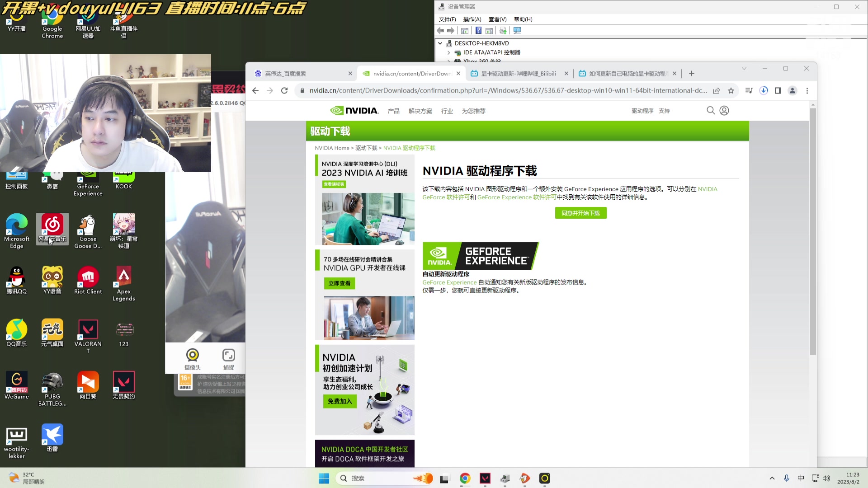Image resolution: width=868 pixels, height=488 pixels.
Task: Open Windows Start button on taskbar
Action: [324, 478]
